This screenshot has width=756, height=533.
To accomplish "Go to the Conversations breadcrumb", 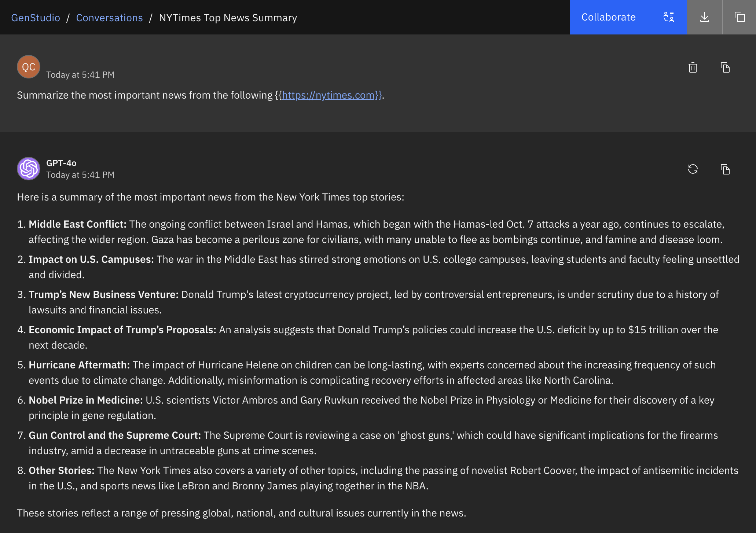I will 109,18.
